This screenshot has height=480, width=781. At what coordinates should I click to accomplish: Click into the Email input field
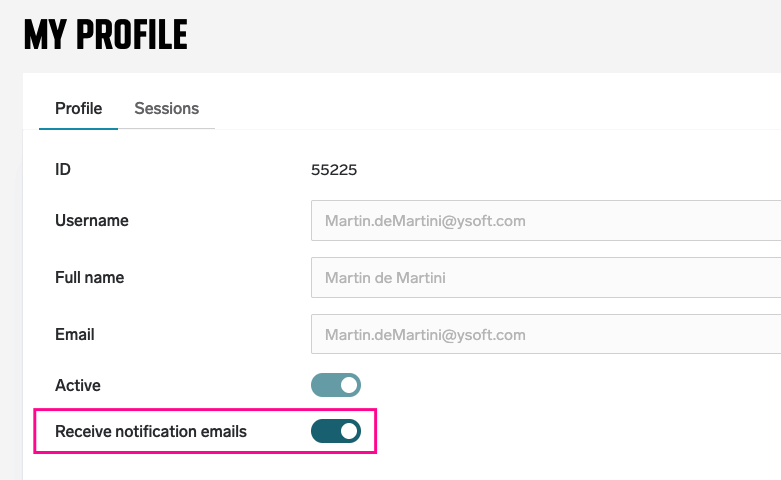coord(545,335)
